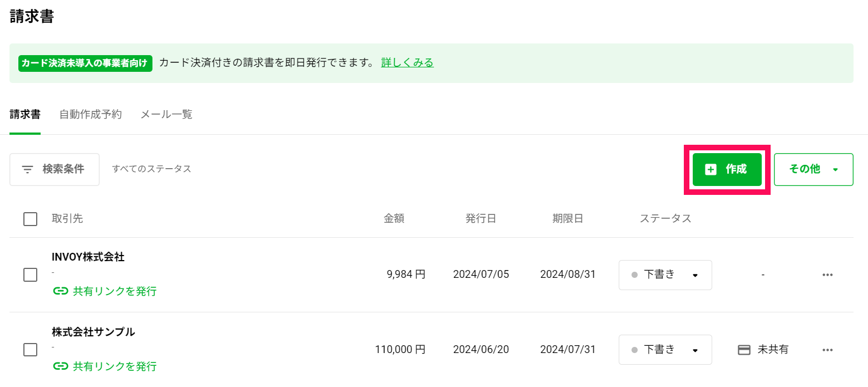Open 下書き status dropdown for 株式会社サンプル
Screen dimensions: 868x387
click(665, 350)
